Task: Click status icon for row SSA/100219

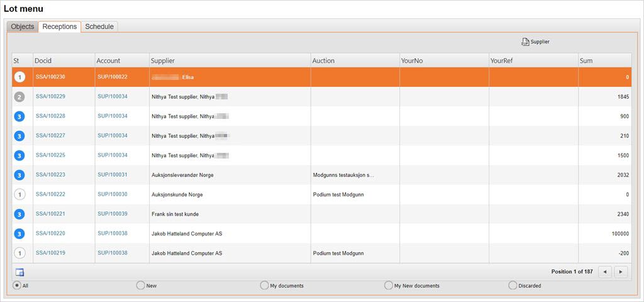Action: [x=19, y=253]
